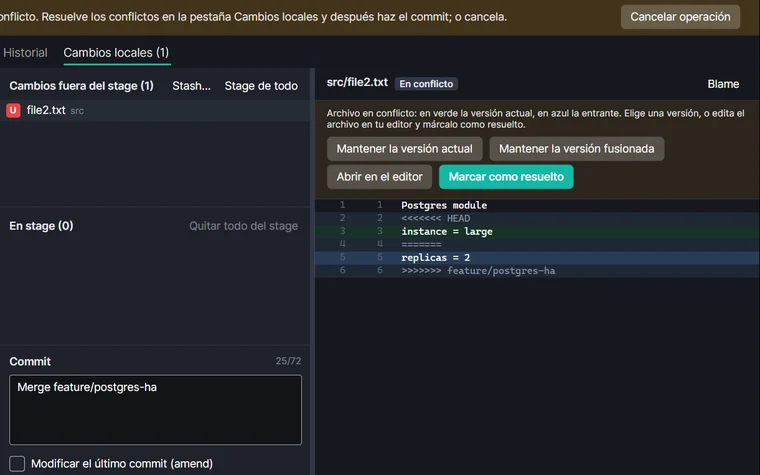Viewport: 760px width, 475px height.
Task: Open the Blame view
Action: coord(723,84)
